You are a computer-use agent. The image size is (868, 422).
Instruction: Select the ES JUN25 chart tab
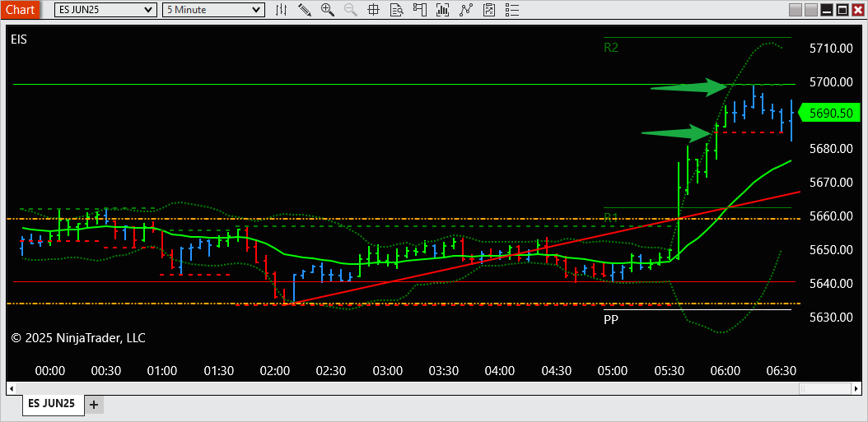[x=54, y=403]
